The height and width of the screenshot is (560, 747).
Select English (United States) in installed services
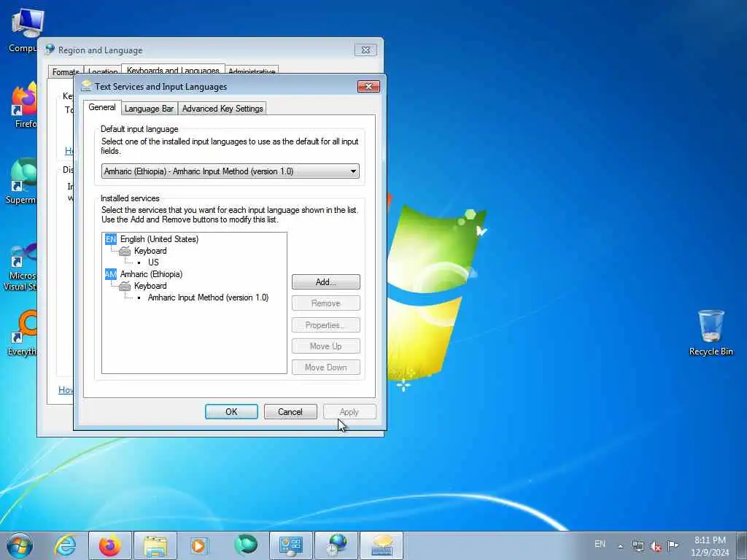click(159, 239)
